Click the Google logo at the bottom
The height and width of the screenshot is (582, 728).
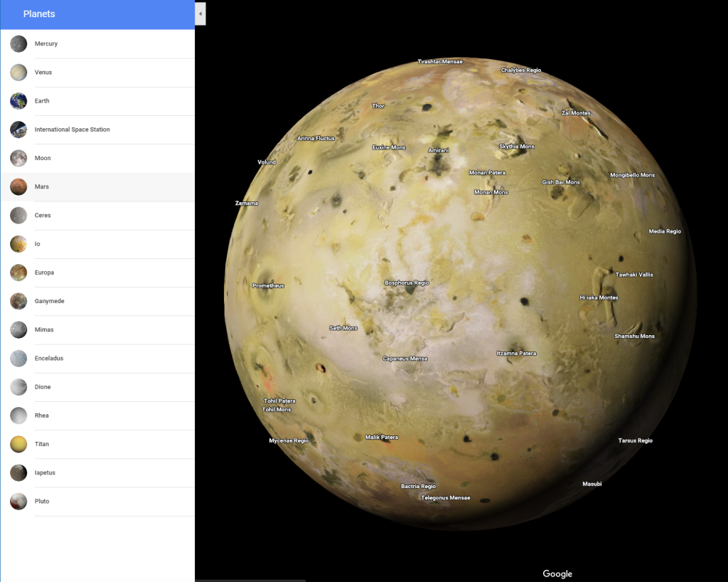pos(557,573)
